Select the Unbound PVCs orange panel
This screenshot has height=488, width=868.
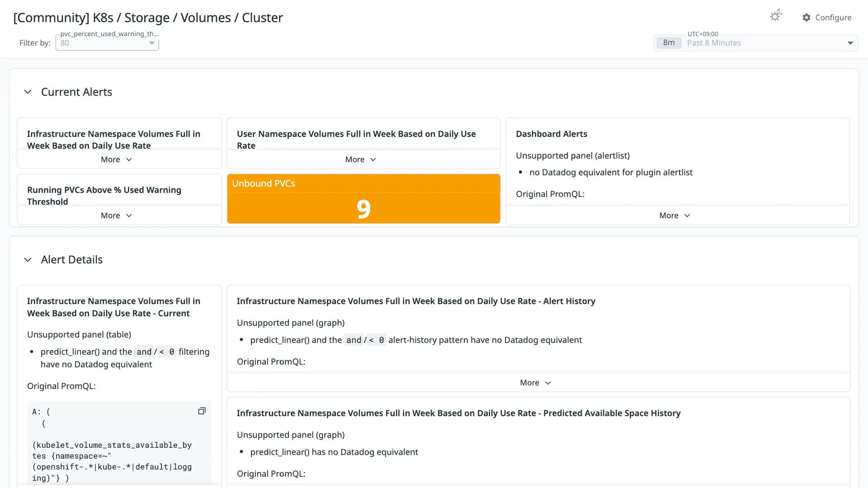click(363, 199)
